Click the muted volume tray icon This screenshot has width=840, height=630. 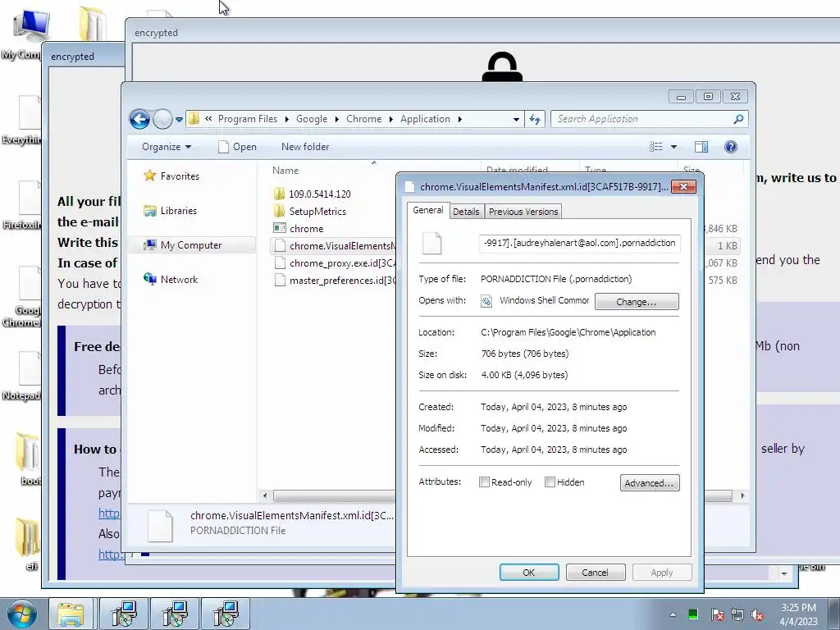click(x=757, y=614)
